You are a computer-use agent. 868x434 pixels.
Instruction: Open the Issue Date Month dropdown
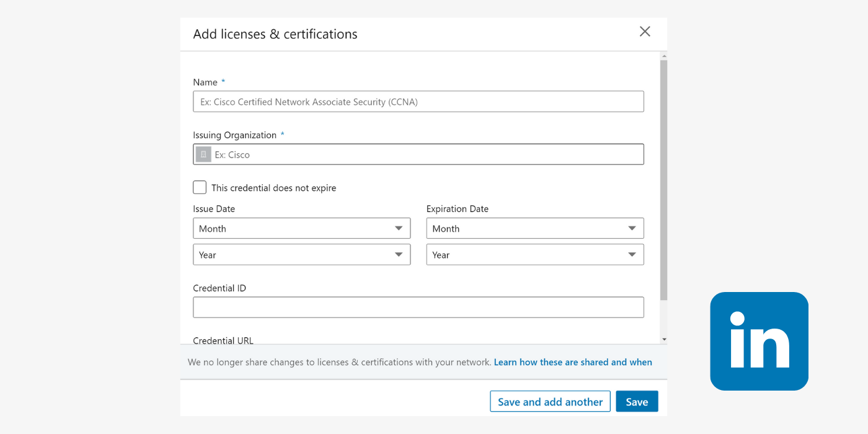point(301,228)
